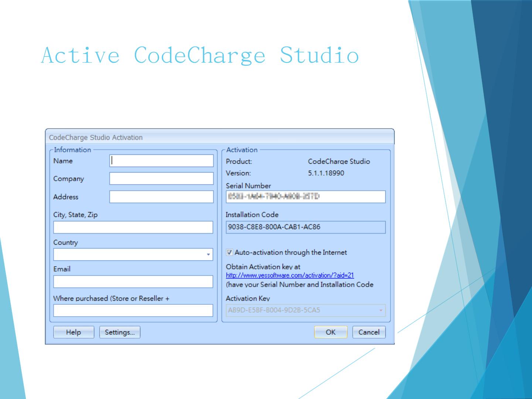The image size is (532, 399).
Task: Dismiss dialog with Cancel button
Action: pyautogui.click(x=369, y=332)
